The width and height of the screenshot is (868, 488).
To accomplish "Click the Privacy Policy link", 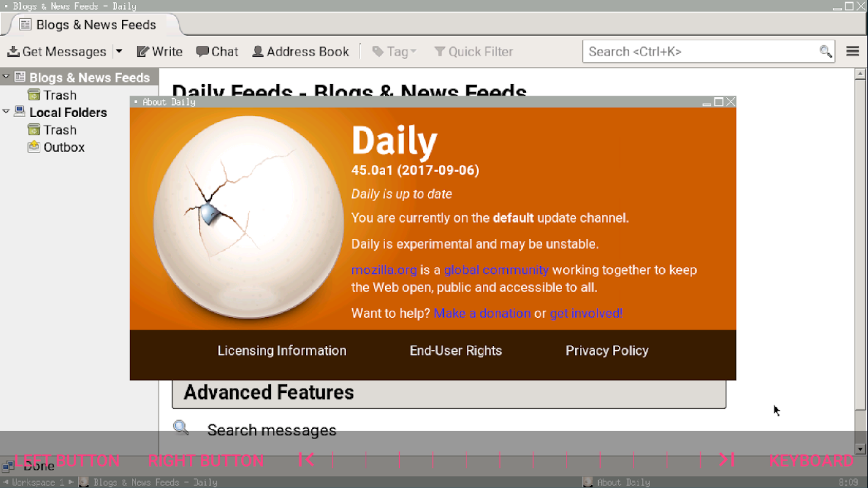I will [x=607, y=351].
